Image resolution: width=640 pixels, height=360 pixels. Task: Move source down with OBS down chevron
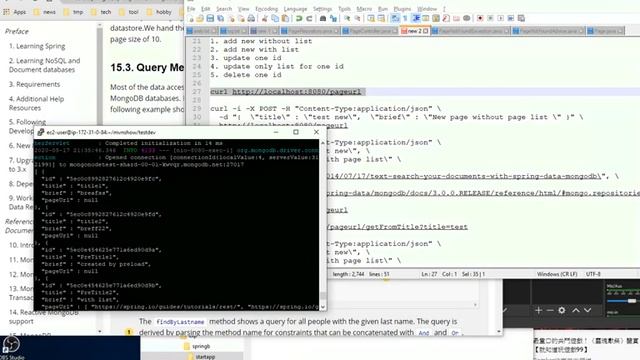click(587, 311)
